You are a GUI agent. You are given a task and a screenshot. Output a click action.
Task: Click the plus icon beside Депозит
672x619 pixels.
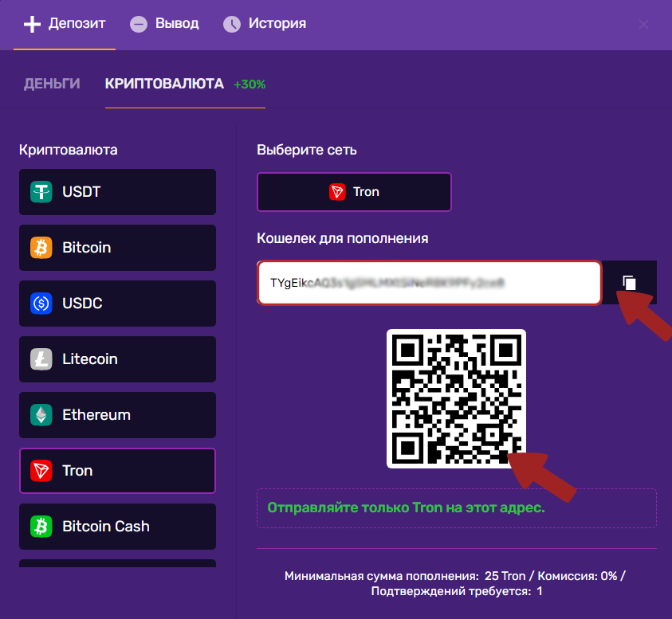32,25
